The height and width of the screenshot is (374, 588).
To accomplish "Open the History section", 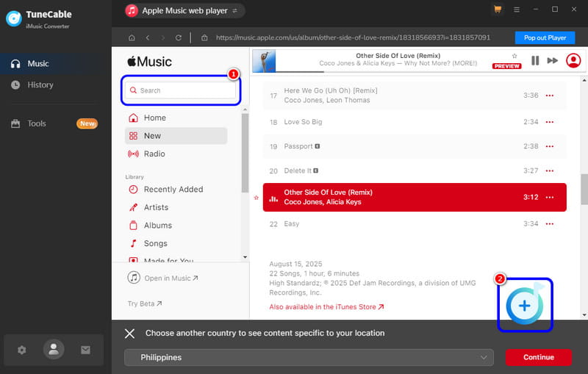I will click(56, 84).
